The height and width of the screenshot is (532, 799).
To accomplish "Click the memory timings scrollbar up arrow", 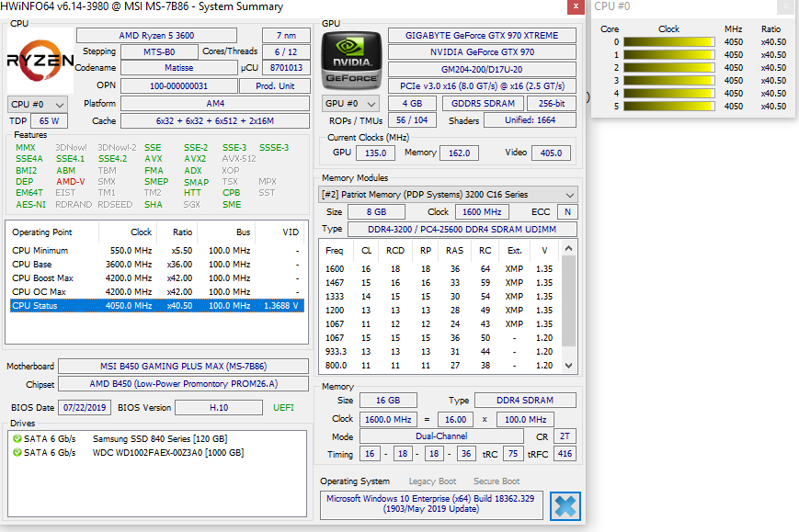I will [x=568, y=248].
